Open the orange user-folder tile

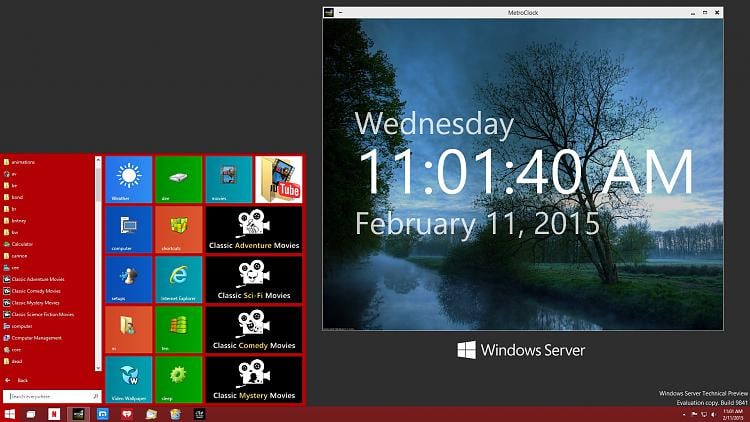pos(129,329)
